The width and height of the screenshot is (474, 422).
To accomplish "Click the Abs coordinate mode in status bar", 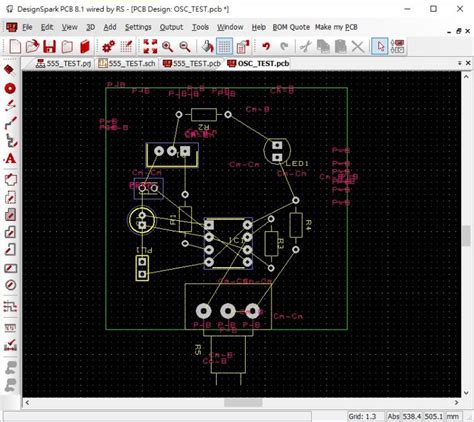I will point(393,417).
